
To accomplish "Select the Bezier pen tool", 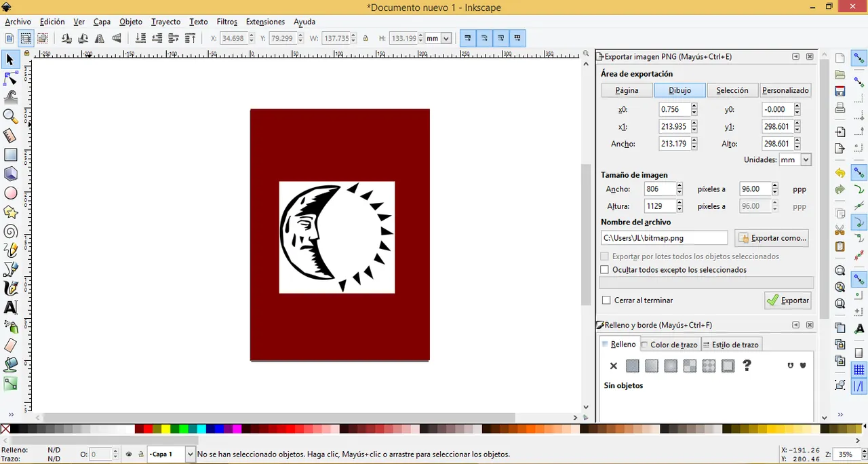I will pos(10,269).
